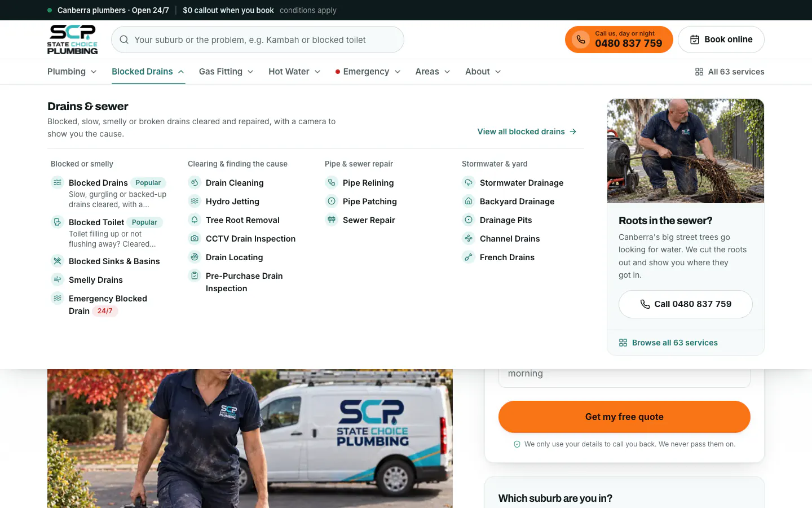Click the Pipe Relining icon
The width and height of the screenshot is (812, 508).
click(x=332, y=182)
